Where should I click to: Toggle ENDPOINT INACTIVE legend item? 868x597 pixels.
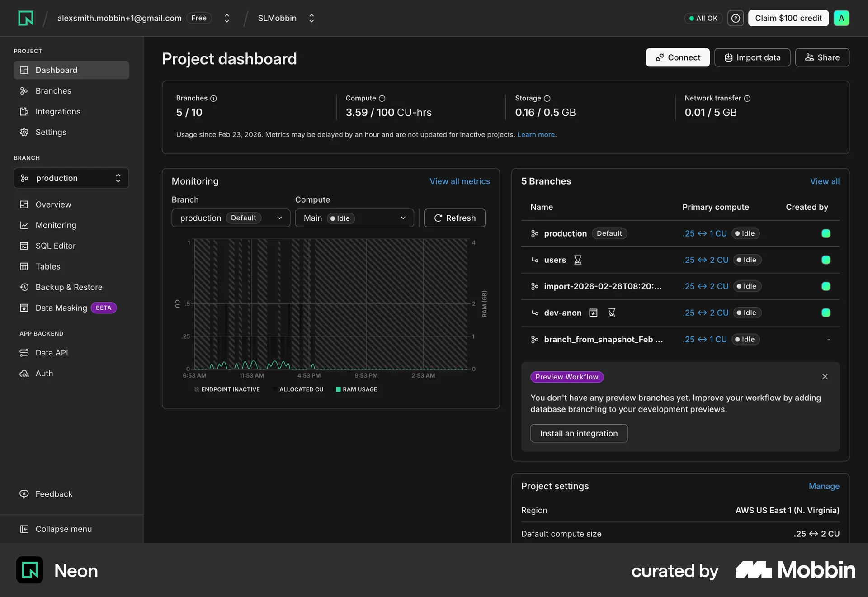227,390
